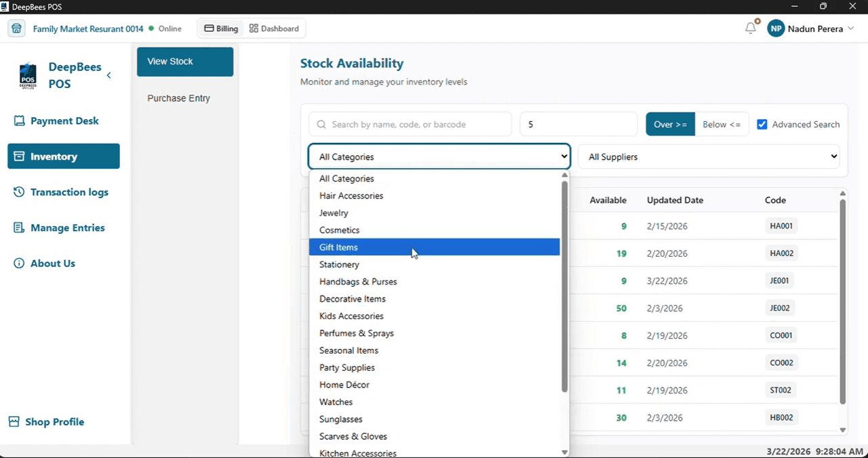Click the 3/22/2026 updated date cell
Image resolution: width=868 pixels, height=458 pixels.
point(667,281)
